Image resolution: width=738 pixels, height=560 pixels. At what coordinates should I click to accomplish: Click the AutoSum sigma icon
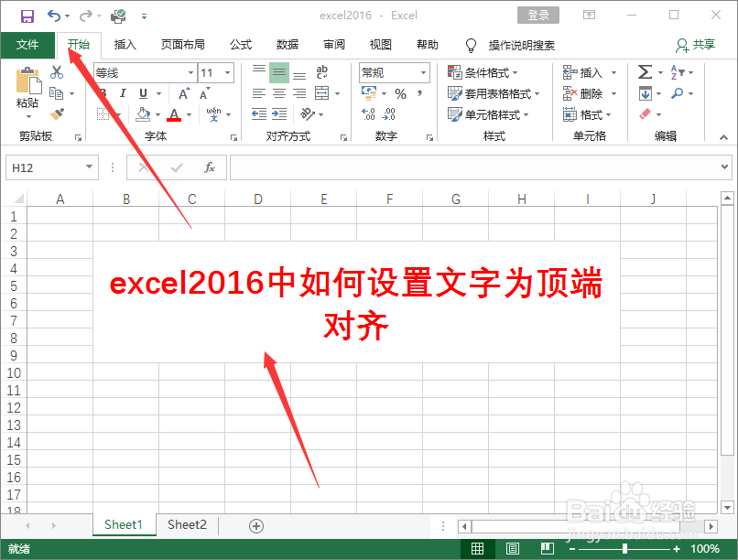[x=645, y=72]
